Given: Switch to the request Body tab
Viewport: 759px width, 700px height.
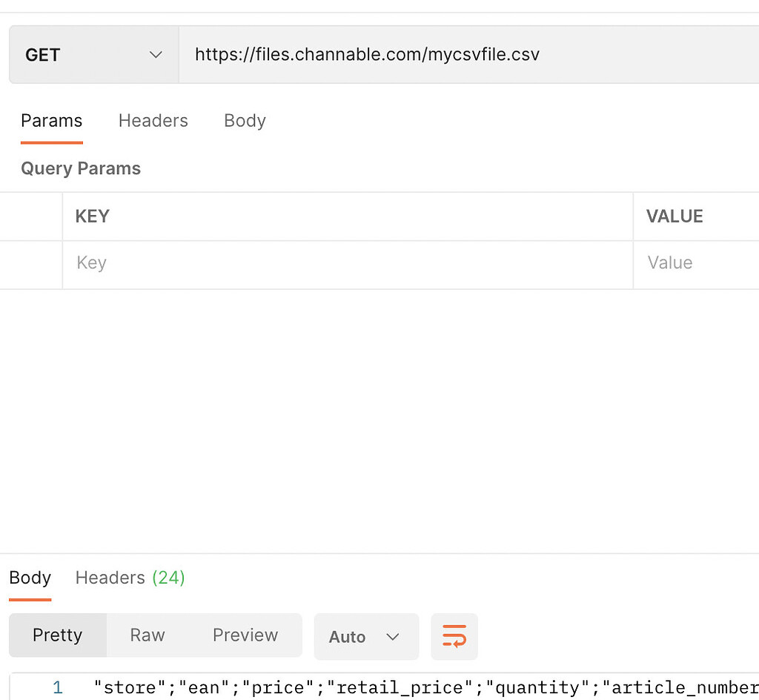Looking at the screenshot, I should pyautogui.click(x=245, y=120).
